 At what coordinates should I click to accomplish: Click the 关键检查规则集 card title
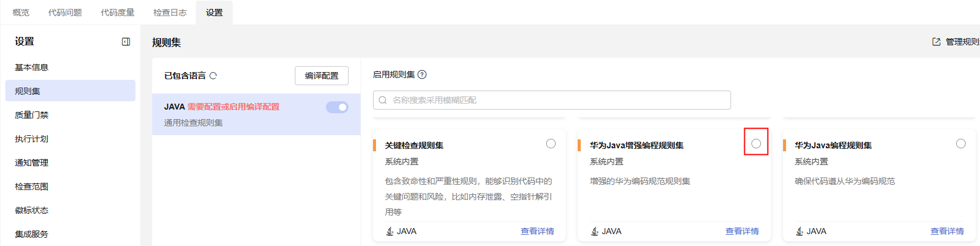coord(414,145)
